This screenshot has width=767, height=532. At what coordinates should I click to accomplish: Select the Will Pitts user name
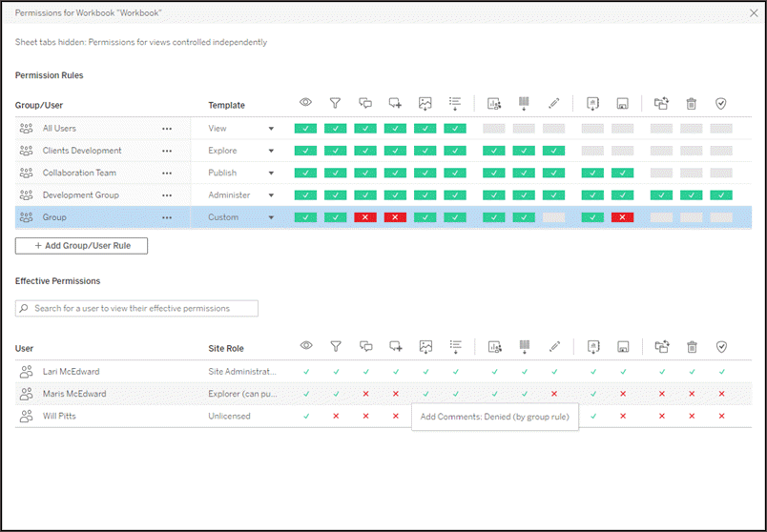point(59,416)
